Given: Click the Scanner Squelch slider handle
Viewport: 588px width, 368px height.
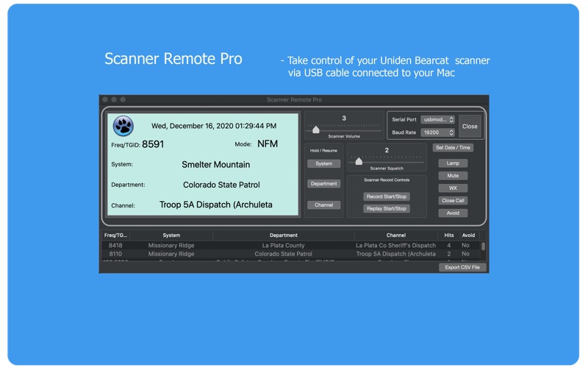Looking at the screenshot, I should point(359,161).
